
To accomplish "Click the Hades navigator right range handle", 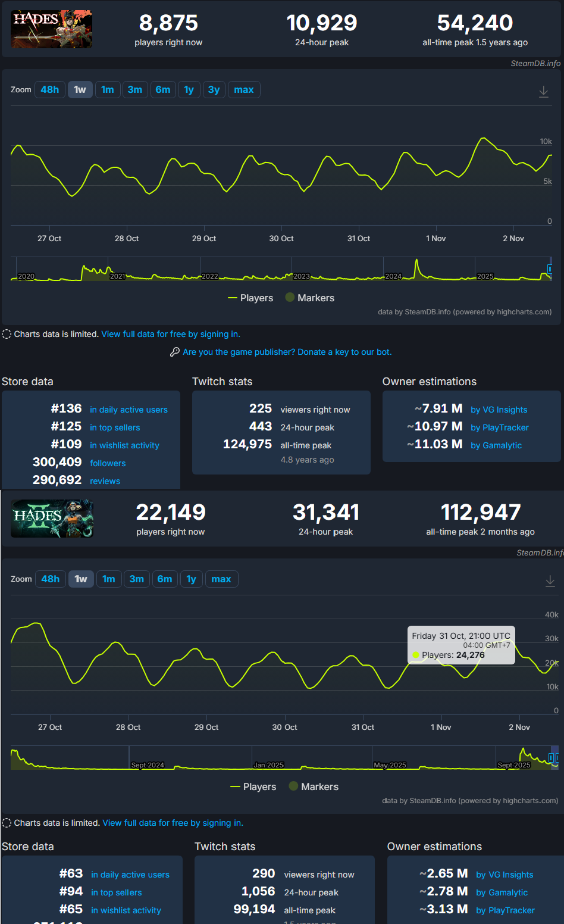I will point(550,269).
